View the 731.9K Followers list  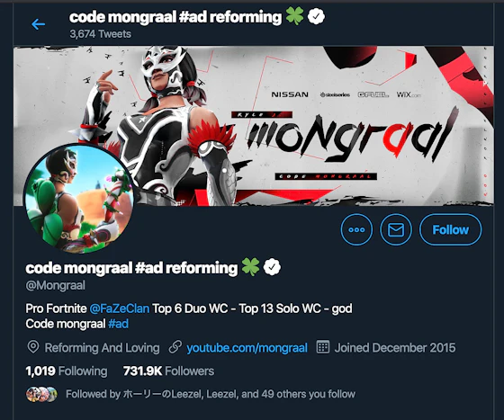[x=168, y=371]
